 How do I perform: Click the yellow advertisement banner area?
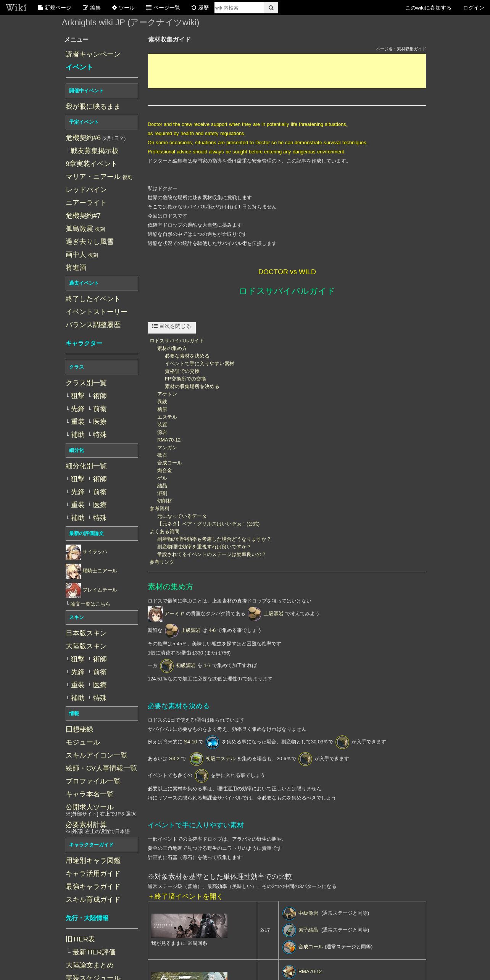287,71
